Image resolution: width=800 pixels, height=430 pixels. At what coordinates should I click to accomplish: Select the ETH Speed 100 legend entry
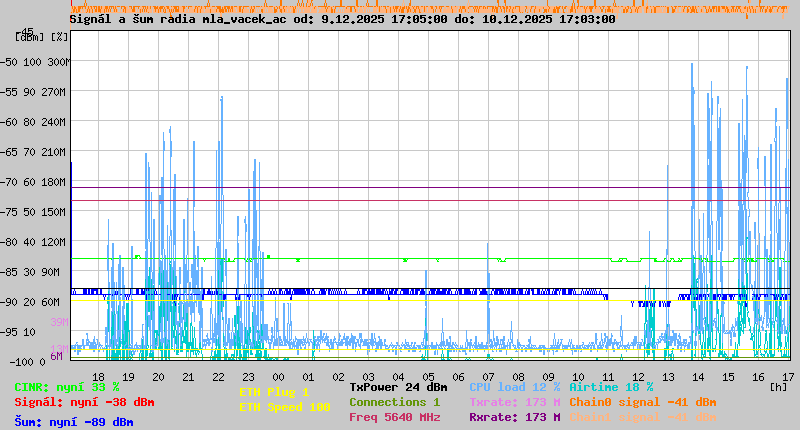284,407
